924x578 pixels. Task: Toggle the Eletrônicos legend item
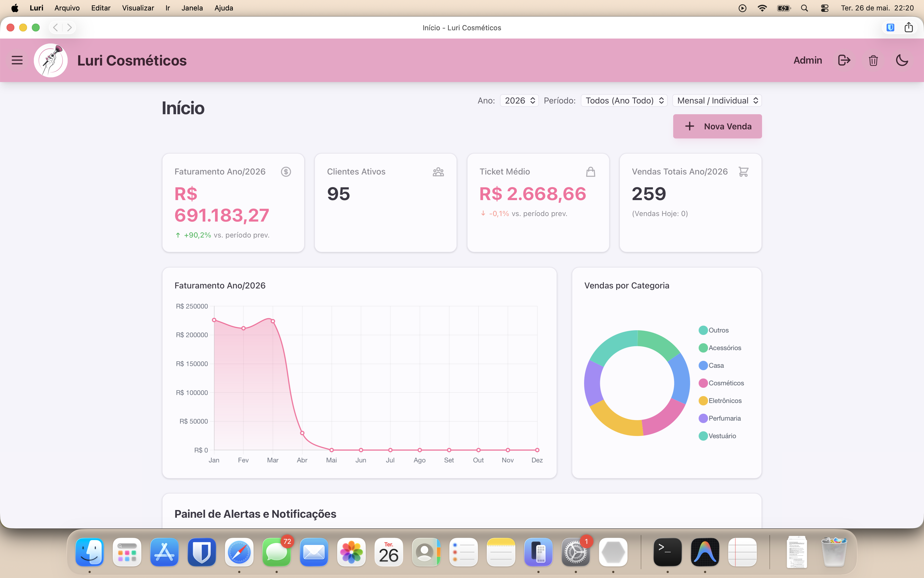coord(720,401)
